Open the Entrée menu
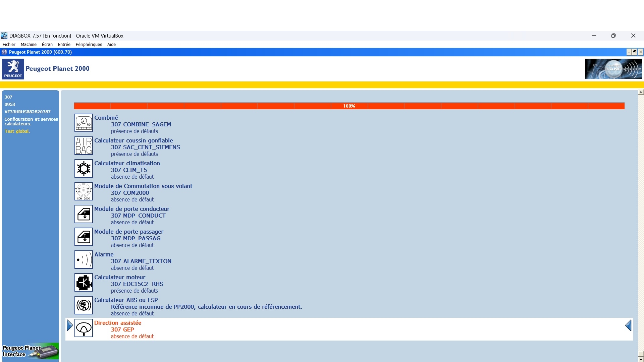The height and width of the screenshot is (362, 644). point(64,44)
